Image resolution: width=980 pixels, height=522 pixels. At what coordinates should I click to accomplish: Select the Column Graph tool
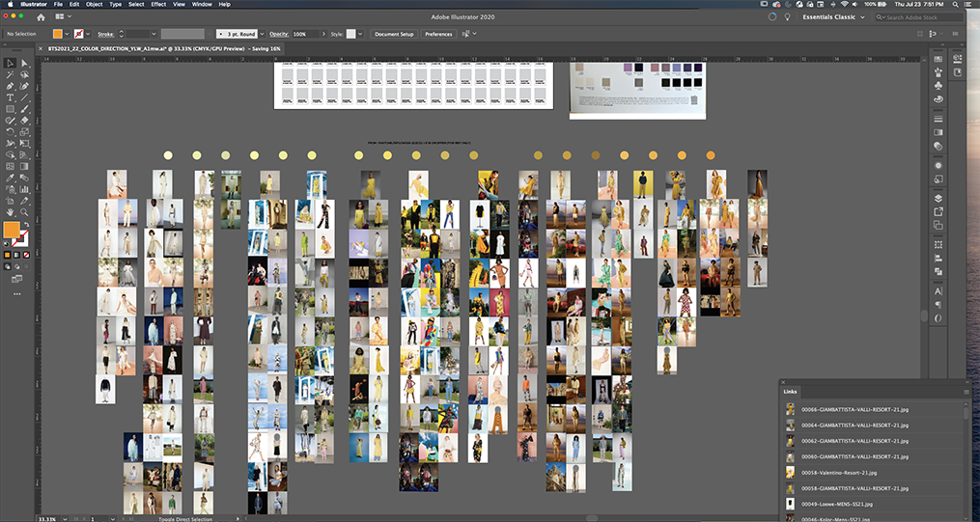pos(24,189)
